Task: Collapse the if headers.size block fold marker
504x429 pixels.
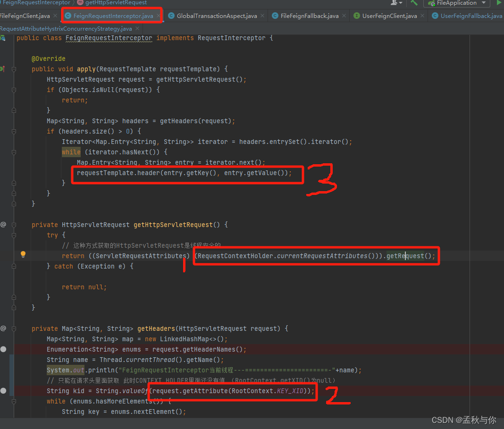Action: pyautogui.click(x=14, y=131)
